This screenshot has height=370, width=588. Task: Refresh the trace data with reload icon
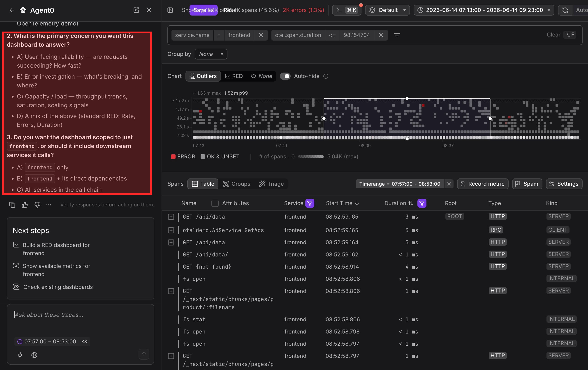565,10
